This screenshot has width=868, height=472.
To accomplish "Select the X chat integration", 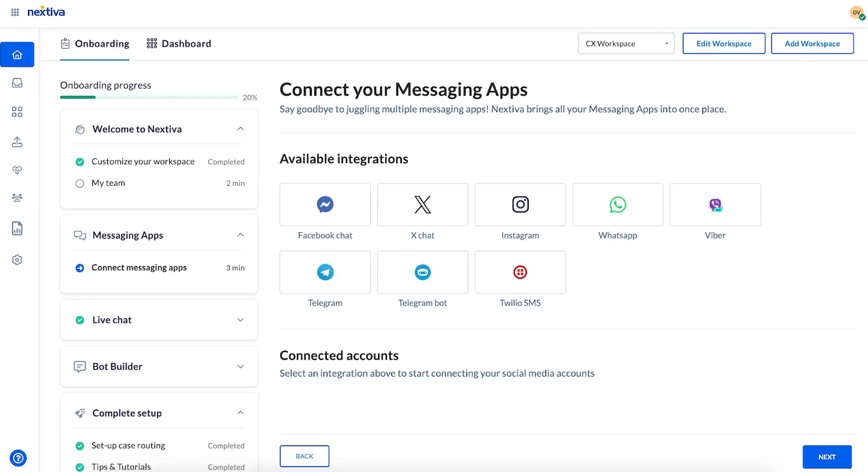I will 422,204.
